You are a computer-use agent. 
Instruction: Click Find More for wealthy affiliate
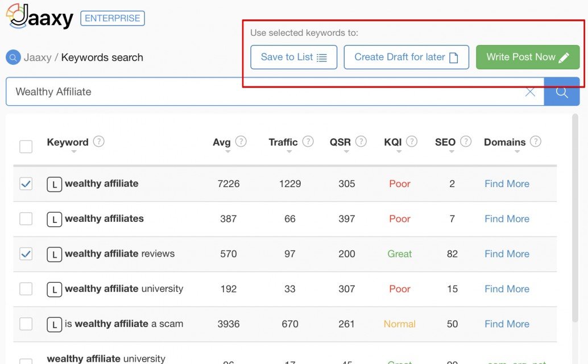pos(507,184)
